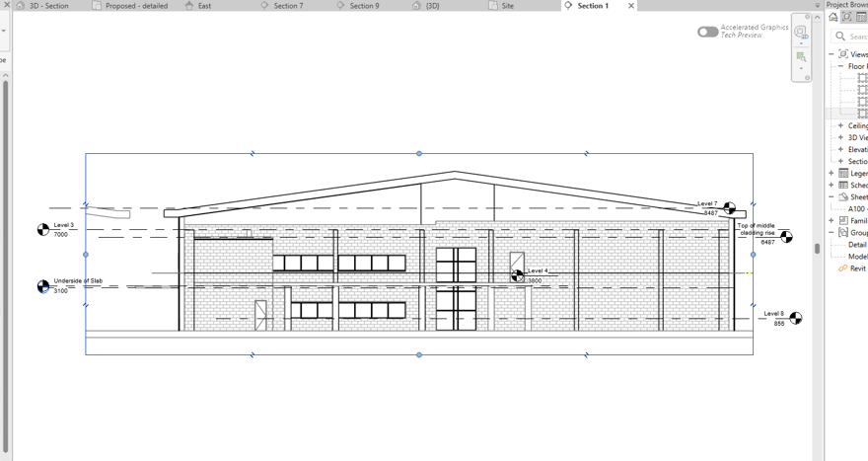This screenshot has width=868, height=461.
Task: Click the 3100 elevation value
Action: pyautogui.click(x=61, y=291)
